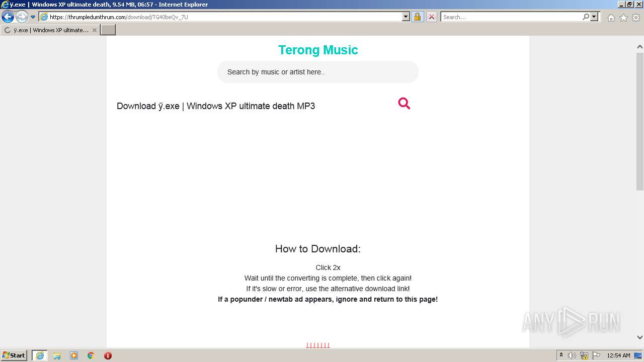The image size is (644, 362).
Task: Select the 'Click 2x' instruction text
Action: click(328, 267)
